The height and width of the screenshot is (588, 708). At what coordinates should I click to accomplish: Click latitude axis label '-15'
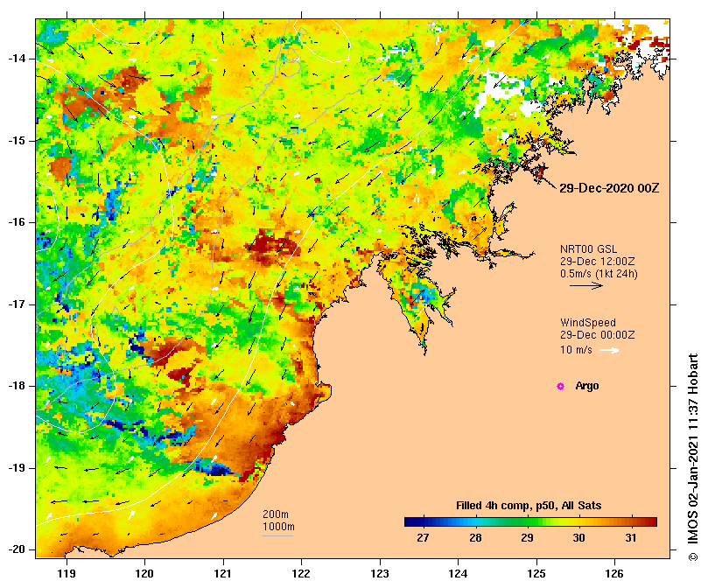click(x=18, y=141)
